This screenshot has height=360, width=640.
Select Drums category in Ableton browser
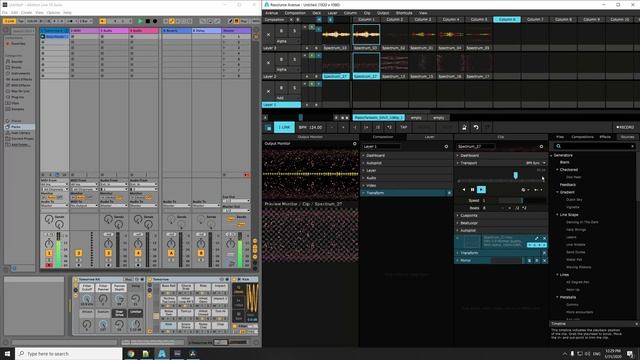click(x=16, y=67)
